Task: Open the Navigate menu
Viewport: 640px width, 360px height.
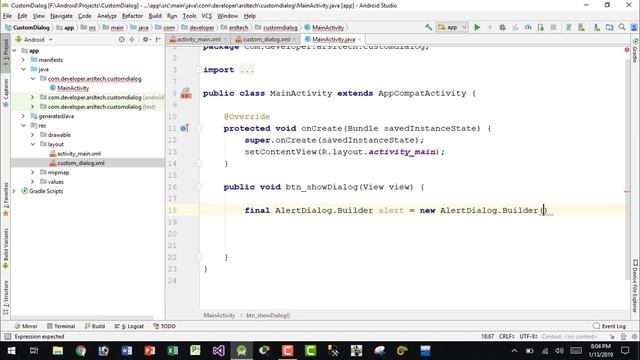Action: (61, 16)
